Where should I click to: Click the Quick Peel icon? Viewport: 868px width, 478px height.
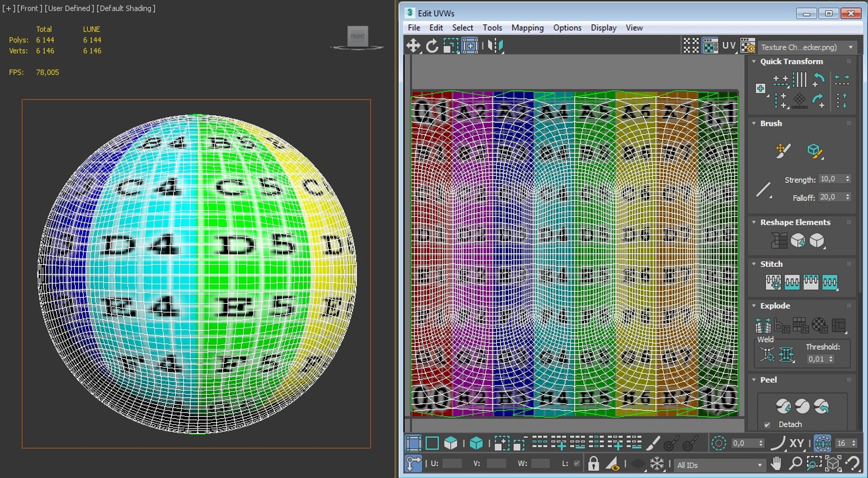[x=783, y=407]
